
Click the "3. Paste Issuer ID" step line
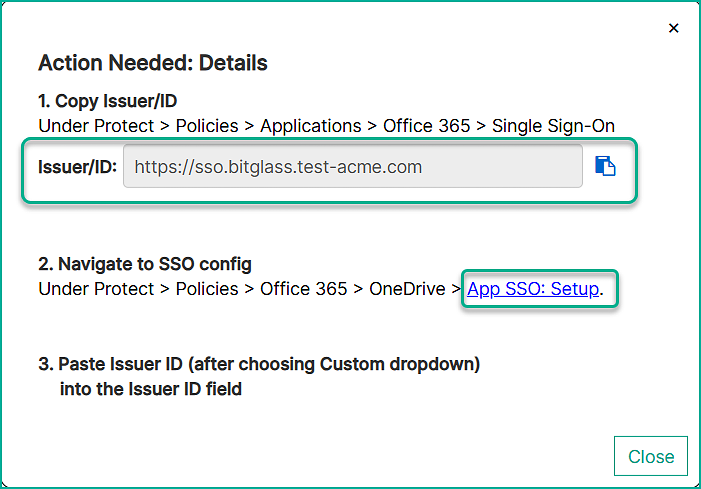tap(259, 364)
